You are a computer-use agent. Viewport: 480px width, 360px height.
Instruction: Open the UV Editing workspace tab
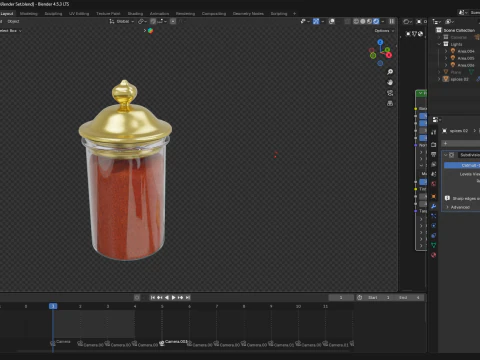coord(79,14)
